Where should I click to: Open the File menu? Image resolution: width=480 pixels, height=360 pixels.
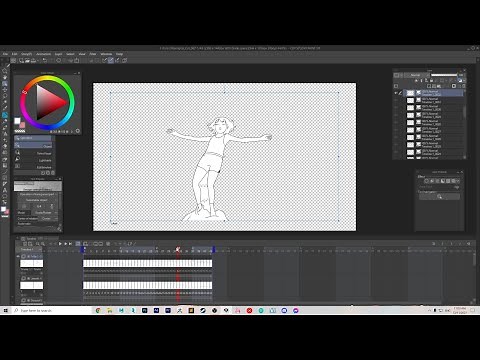pyautogui.click(x=5, y=54)
